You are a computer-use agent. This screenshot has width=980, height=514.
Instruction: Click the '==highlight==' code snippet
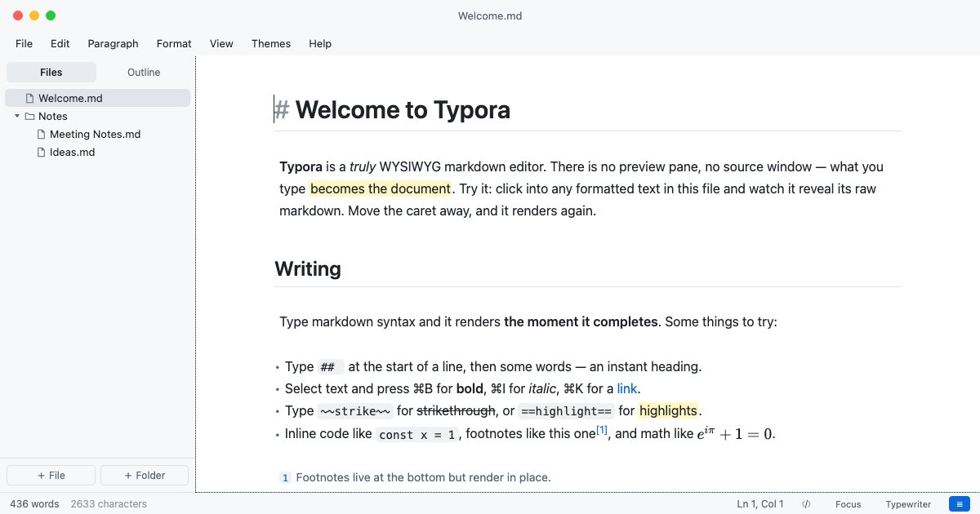pyautogui.click(x=566, y=411)
